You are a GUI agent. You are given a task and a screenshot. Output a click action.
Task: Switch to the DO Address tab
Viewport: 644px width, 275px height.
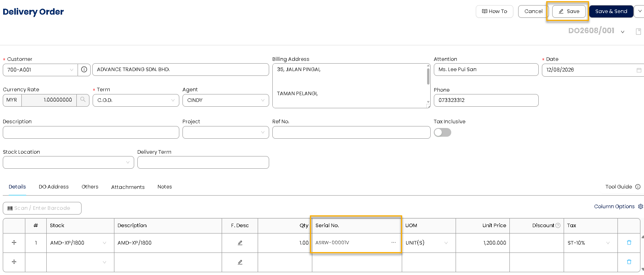54,187
